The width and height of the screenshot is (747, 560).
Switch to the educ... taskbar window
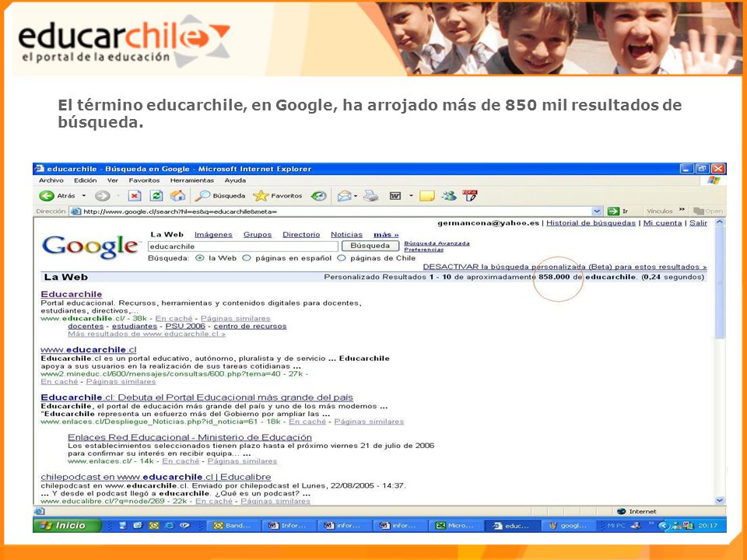pyautogui.click(x=512, y=525)
